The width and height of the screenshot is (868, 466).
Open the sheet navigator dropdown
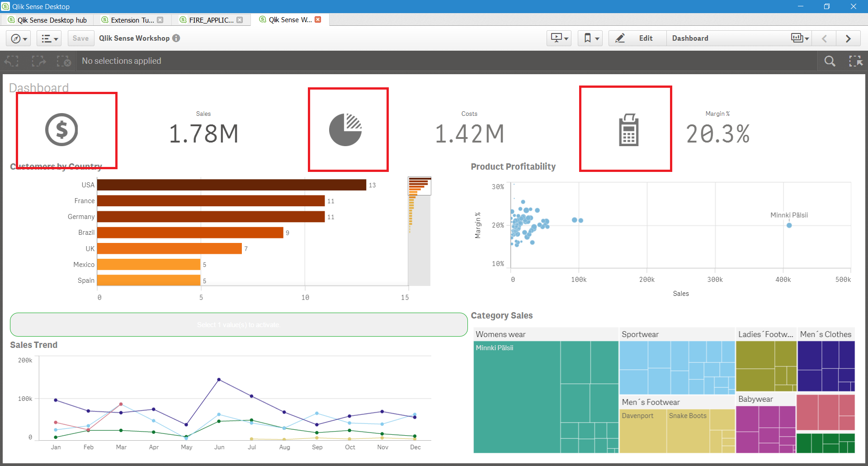click(x=49, y=38)
